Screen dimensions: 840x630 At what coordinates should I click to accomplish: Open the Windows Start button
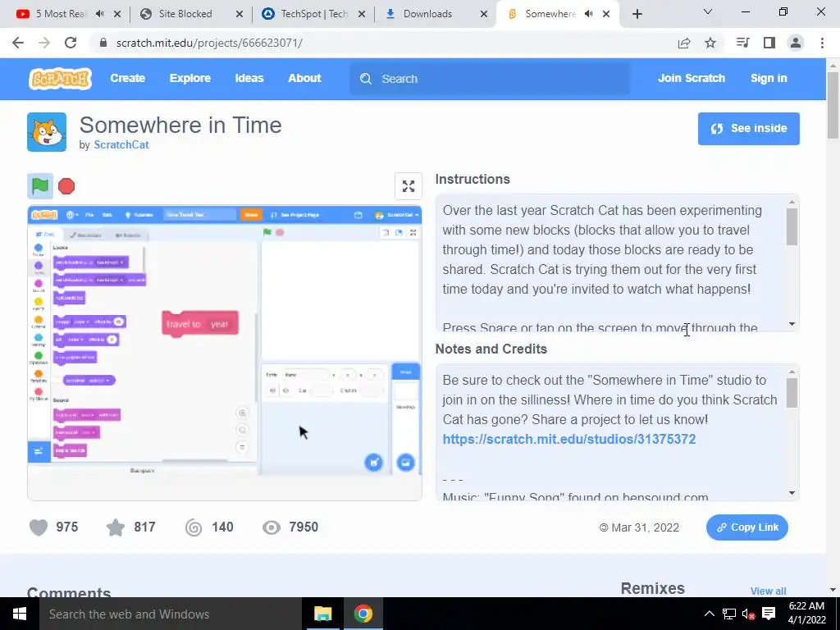tap(20, 614)
